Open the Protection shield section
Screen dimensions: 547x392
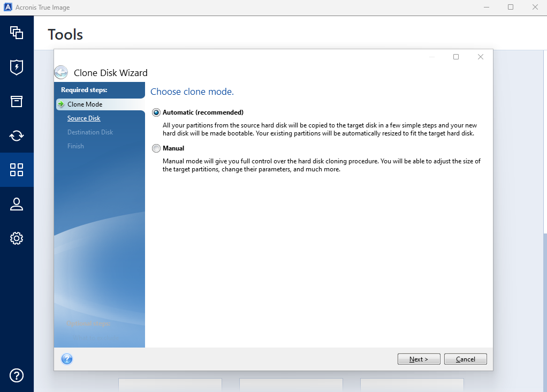[17, 67]
